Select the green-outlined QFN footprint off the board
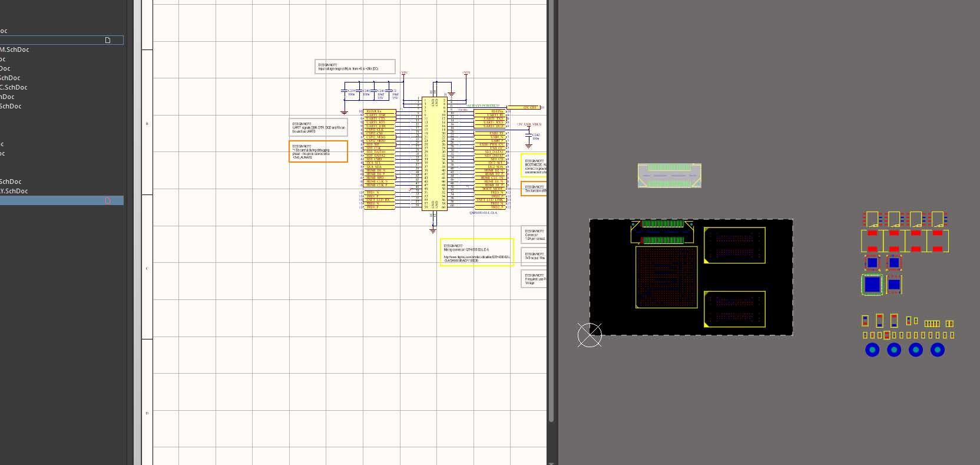980x465 pixels. (x=872, y=285)
